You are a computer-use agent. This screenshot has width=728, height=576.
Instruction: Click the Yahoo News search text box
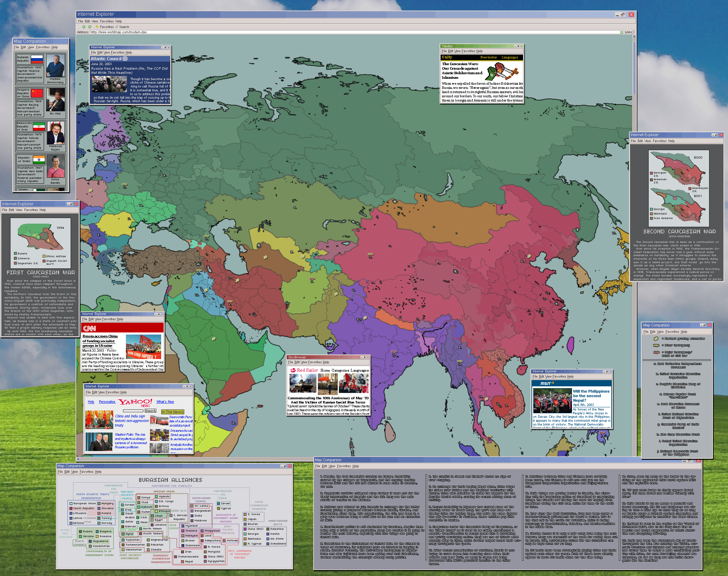(133, 411)
